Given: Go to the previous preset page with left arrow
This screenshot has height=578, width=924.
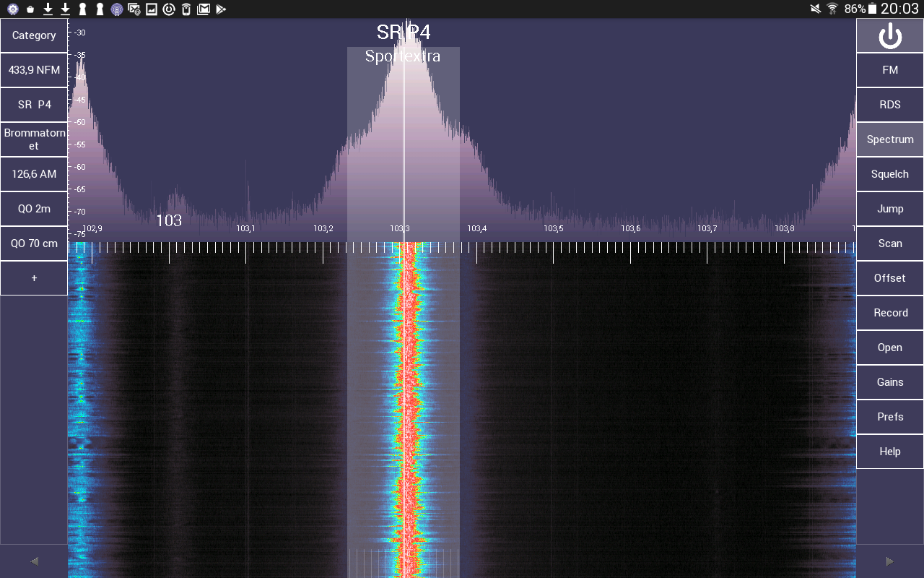Looking at the screenshot, I should click(34, 561).
